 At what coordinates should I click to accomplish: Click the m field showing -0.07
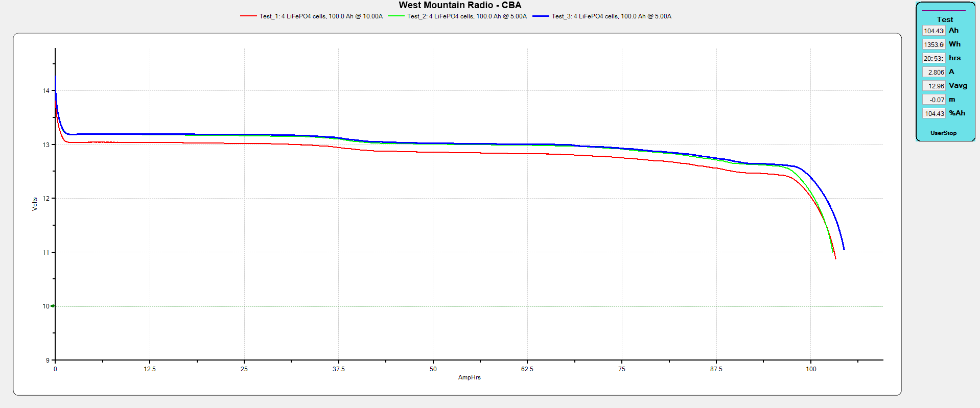pos(934,100)
